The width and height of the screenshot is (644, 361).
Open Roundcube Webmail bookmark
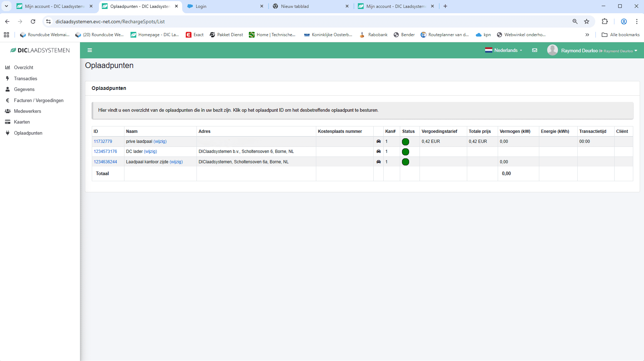pos(45,35)
